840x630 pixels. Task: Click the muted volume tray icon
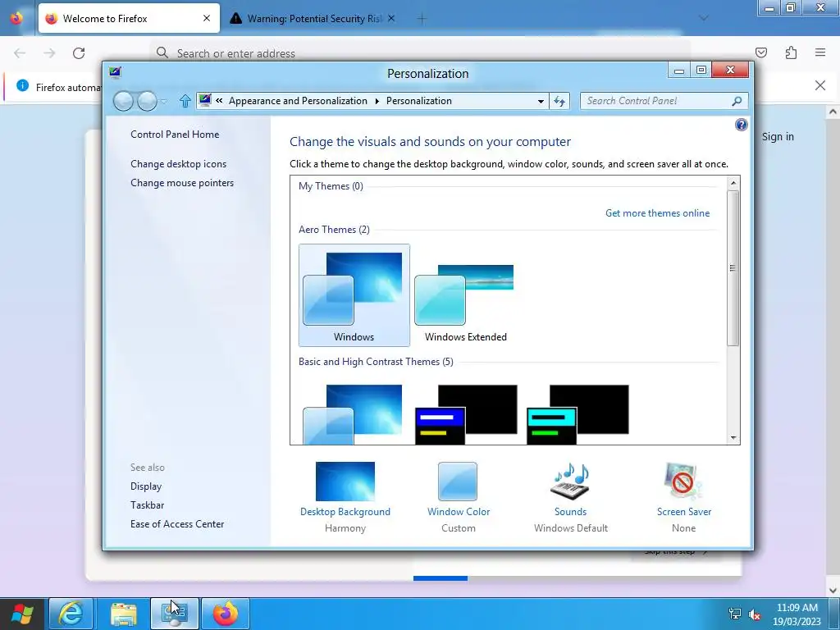(755, 614)
